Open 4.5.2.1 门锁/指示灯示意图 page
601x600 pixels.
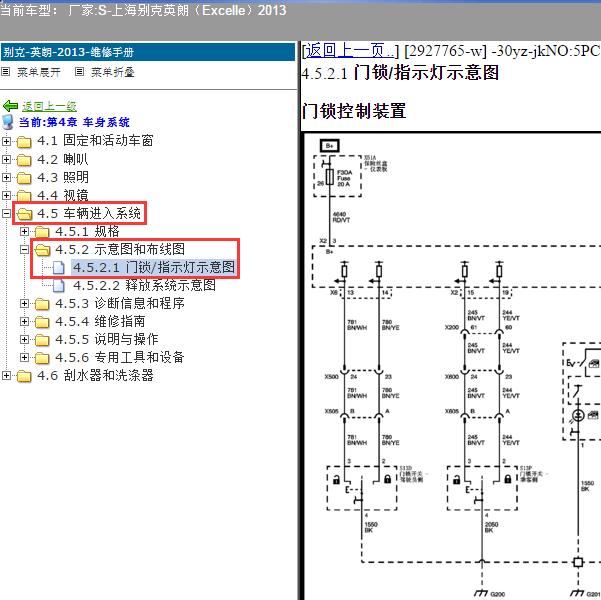click(154, 267)
